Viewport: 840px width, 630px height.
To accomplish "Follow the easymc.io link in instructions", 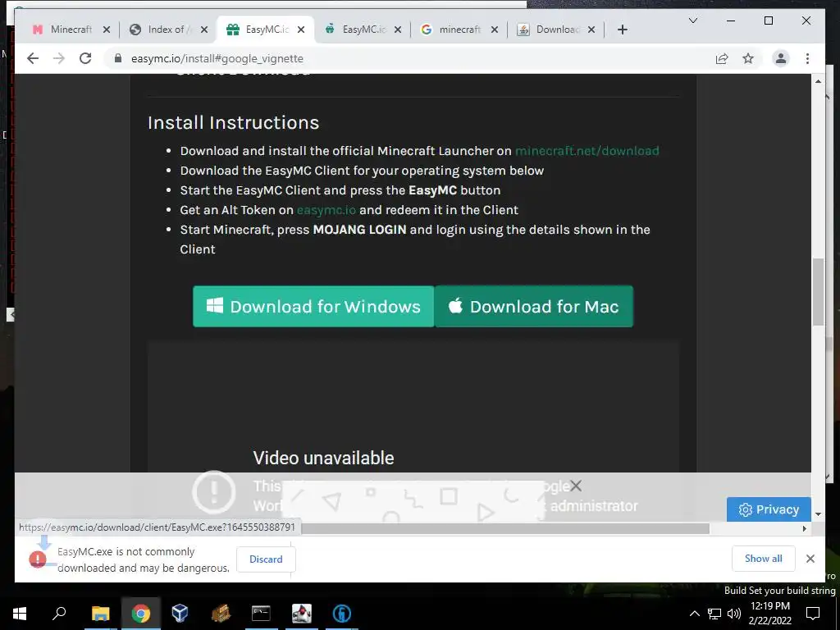I will [x=326, y=210].
